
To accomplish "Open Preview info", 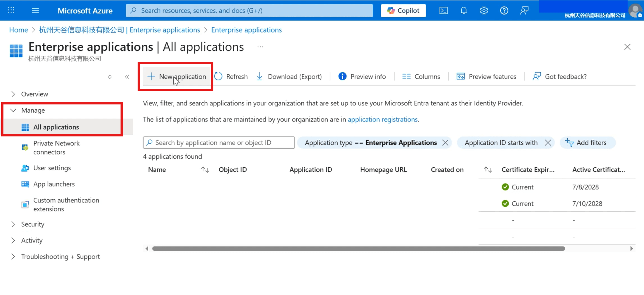I will (x=362, y=76).
